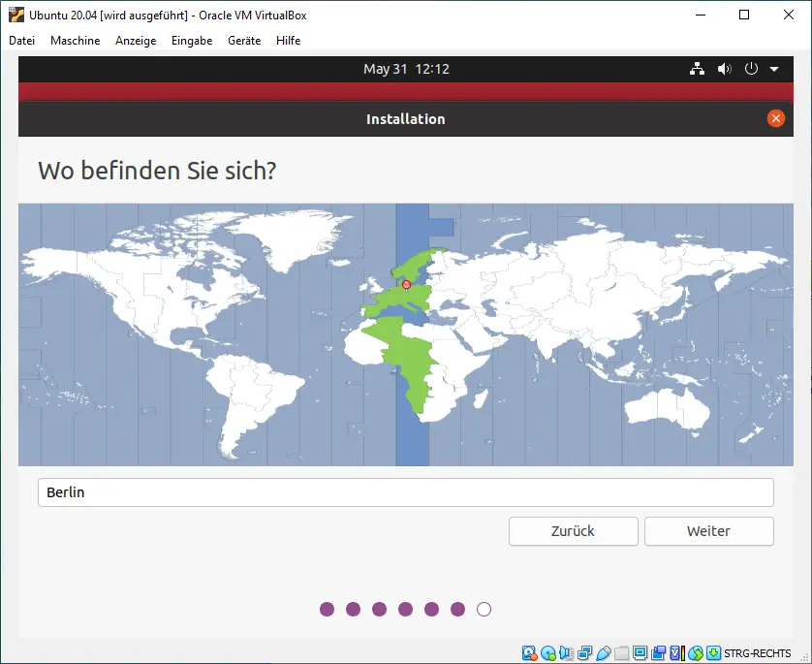Image resolution: width=812 pixels, height=664 pixels.
Task: Open the Datei menu
Action: 21,41
